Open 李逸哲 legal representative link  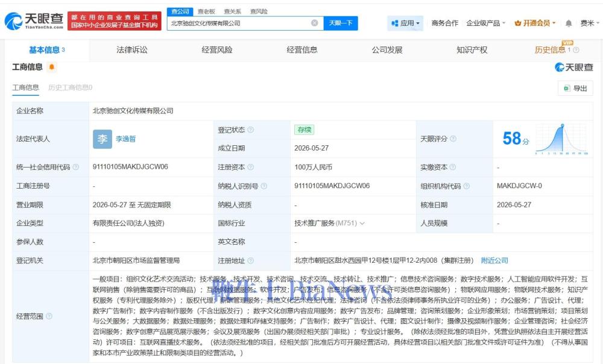tap(126, 139)
